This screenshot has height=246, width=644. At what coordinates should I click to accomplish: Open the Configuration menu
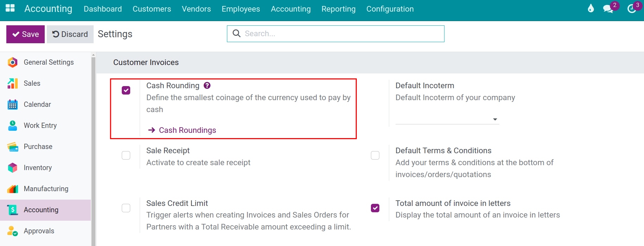click(x=390, y=9)
